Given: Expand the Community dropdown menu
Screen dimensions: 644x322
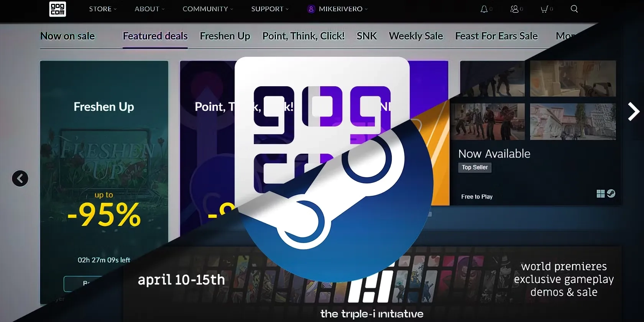Looking at the screenshot, I should pyautogui.click(x=207, y=9).
